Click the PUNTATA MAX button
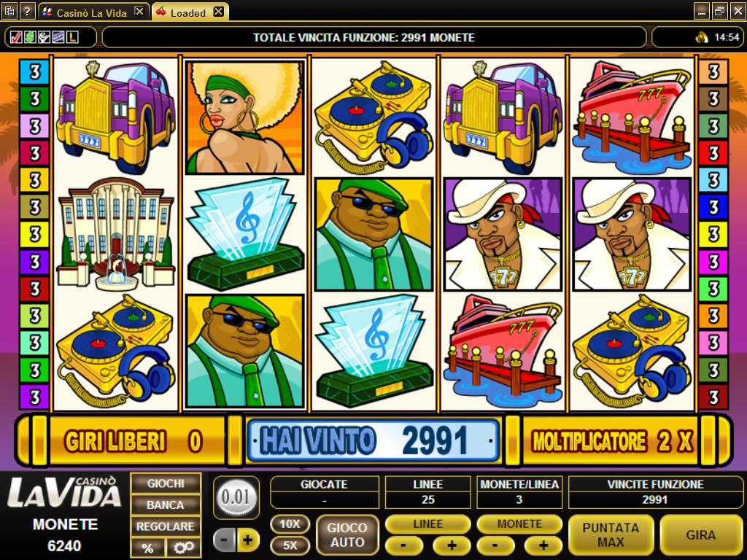 (611, 534)
